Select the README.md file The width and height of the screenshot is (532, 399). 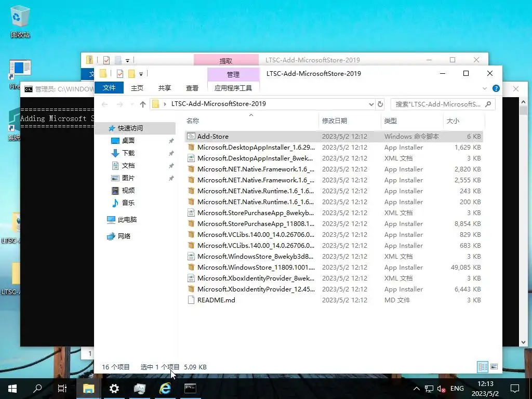tap(334, 300)
